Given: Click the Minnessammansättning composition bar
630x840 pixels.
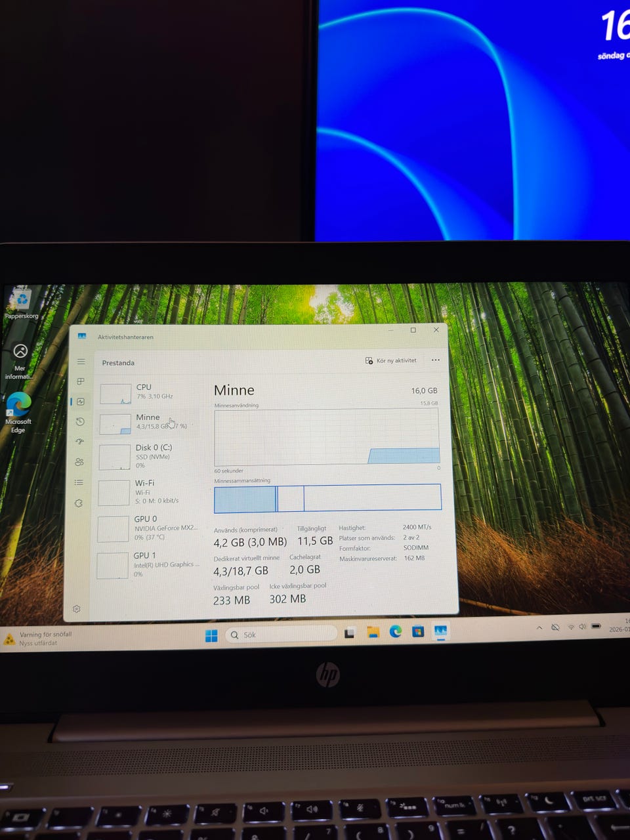Looking at the screenshot, I should (x=327, y=499).
